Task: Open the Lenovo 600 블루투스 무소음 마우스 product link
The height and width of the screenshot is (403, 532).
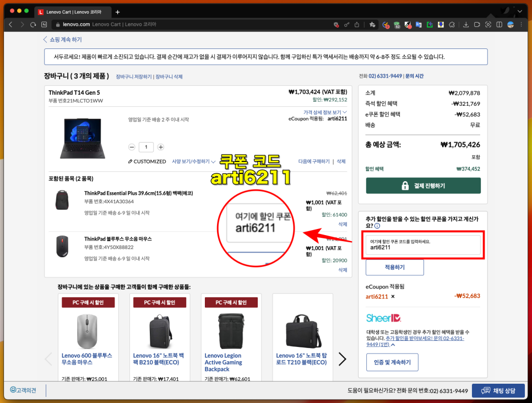Action: [87, 359]
